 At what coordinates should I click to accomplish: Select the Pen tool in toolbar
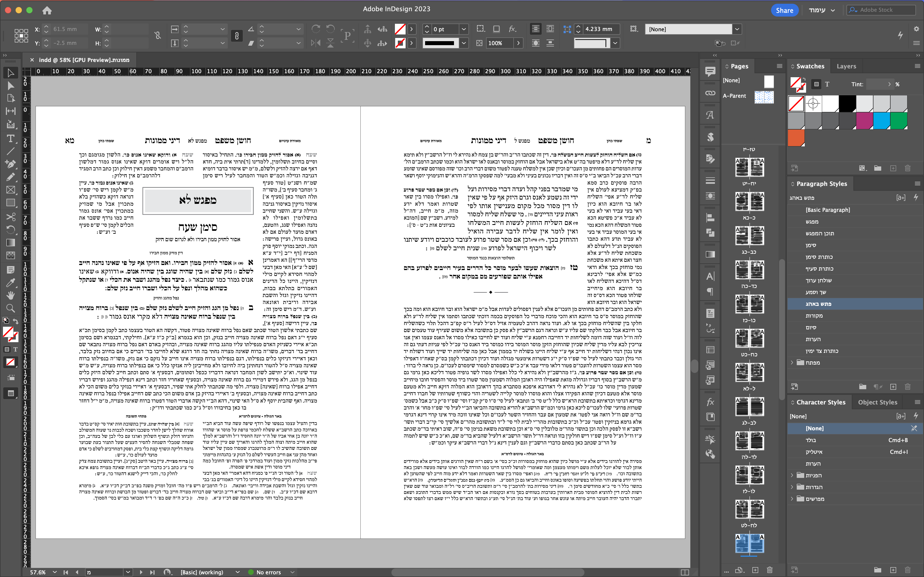point(10,164)
